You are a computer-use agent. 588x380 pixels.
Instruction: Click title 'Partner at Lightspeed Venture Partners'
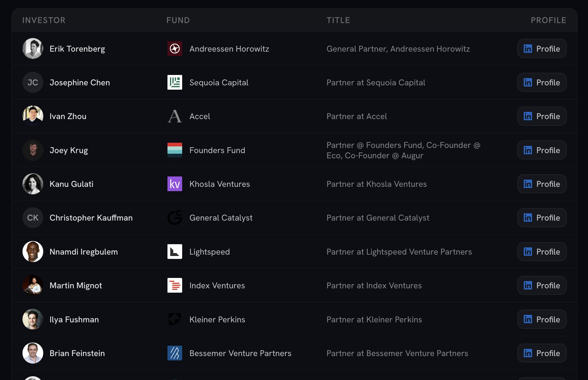399,252
